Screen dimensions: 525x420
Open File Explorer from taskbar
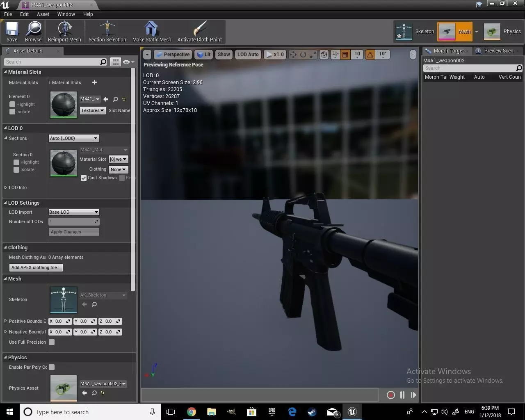(x=211, y=412)
